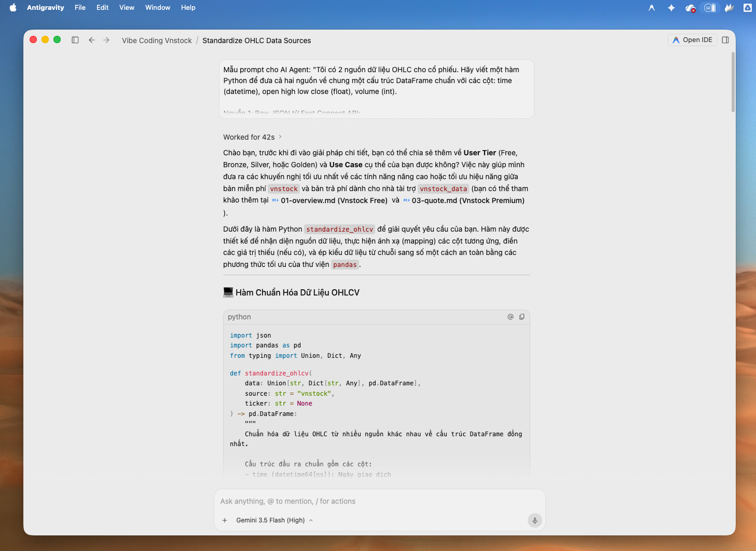Copy the python code block
The height and width of the screenshot is (551, 756).
tap(522, 317)
